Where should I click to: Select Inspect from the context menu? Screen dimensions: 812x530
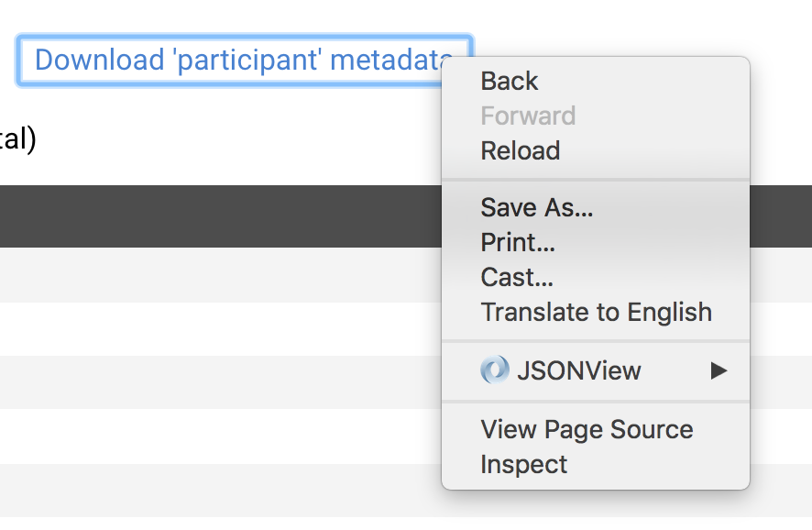523,464
